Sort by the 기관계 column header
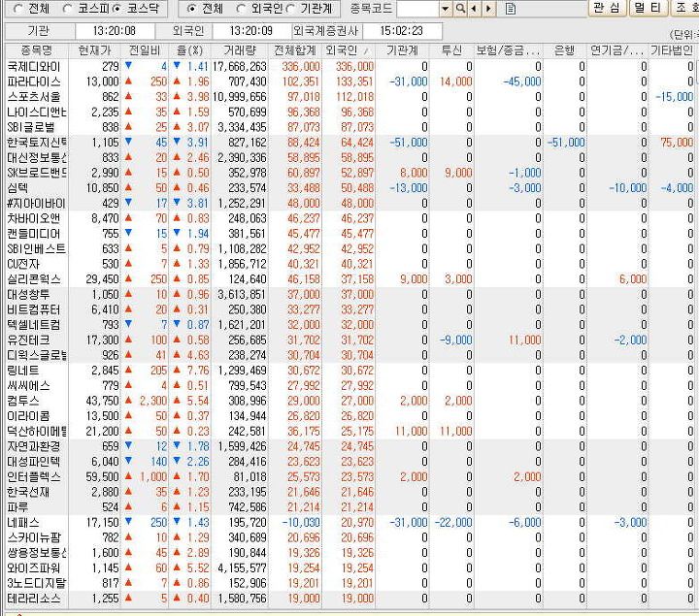699x616 pixels. [403, 50]
